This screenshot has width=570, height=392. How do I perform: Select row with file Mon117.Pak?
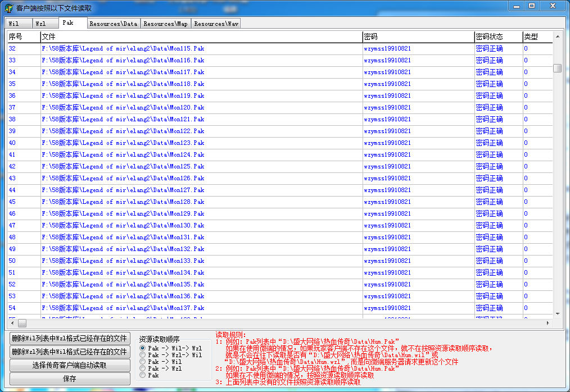[x=280, y=72]
